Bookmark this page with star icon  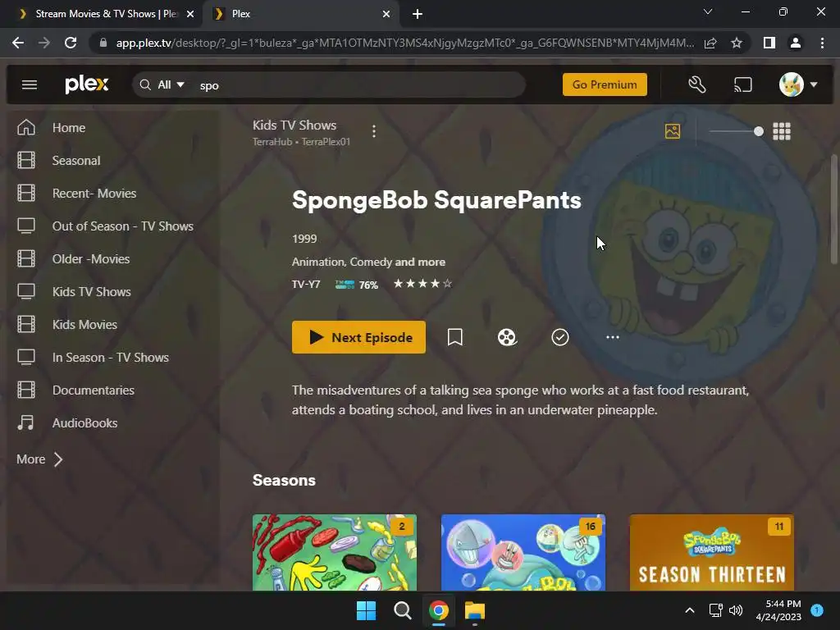[737, 43]
